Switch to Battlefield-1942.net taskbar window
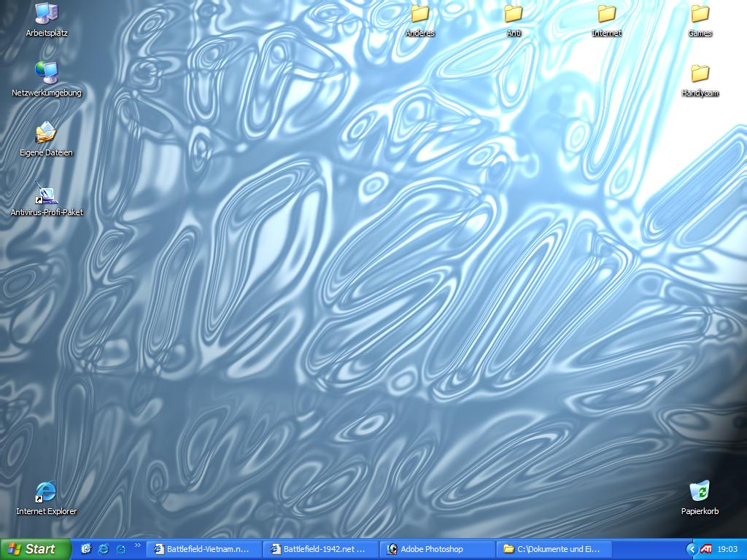The image size is (747, 560). 320,549
